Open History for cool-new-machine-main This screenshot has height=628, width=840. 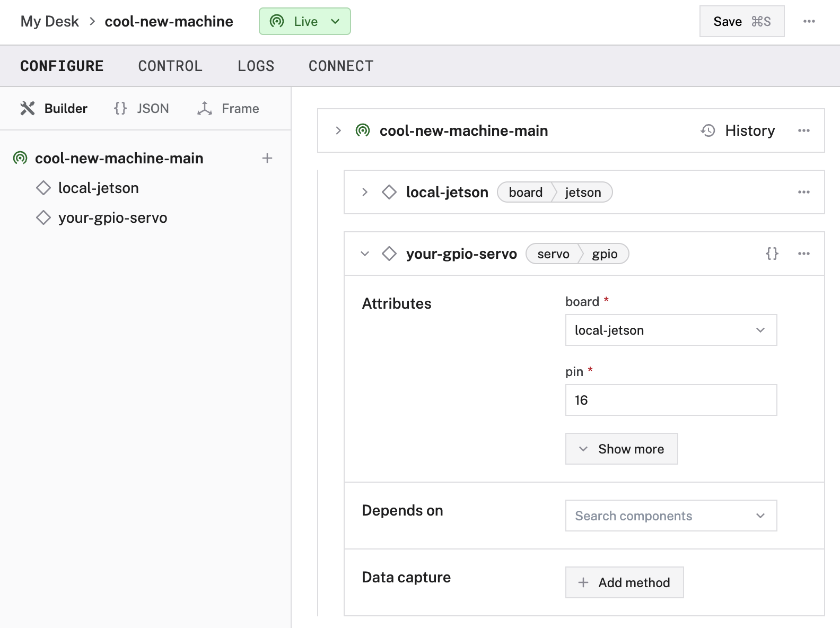click(x=738, y=130)
